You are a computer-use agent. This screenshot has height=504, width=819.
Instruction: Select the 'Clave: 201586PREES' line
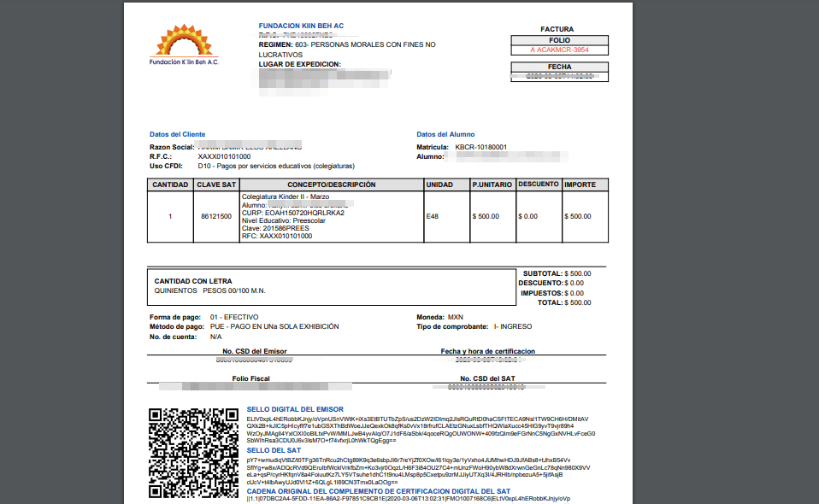click(275, 229)
